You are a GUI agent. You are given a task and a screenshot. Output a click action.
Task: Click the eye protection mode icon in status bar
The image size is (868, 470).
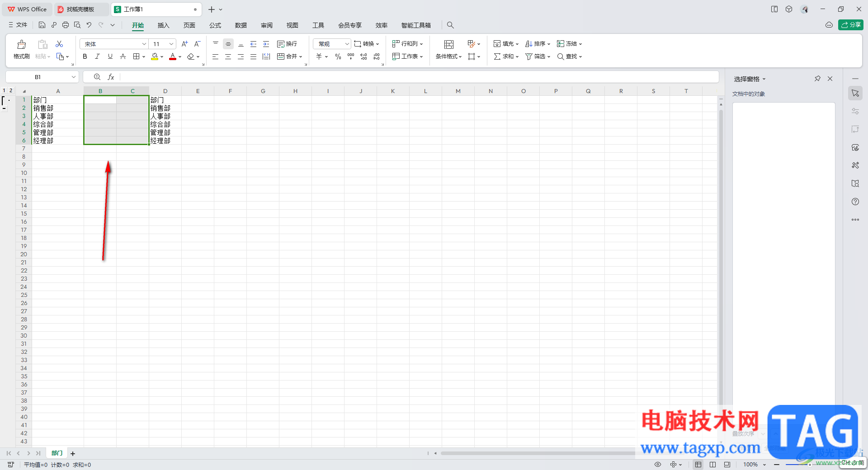658,464
